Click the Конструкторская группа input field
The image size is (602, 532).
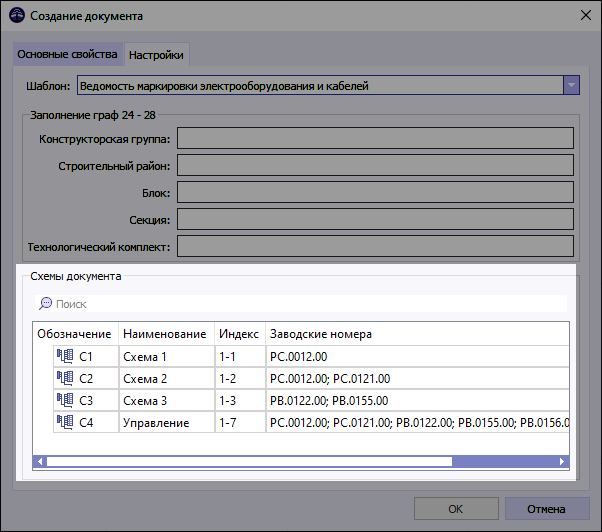tap(375, 138)
